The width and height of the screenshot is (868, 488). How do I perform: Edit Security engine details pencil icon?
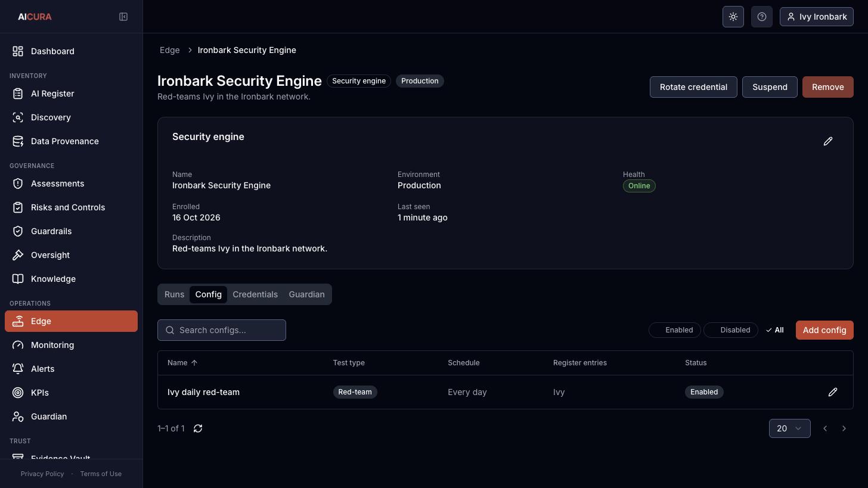coord(828,141)
